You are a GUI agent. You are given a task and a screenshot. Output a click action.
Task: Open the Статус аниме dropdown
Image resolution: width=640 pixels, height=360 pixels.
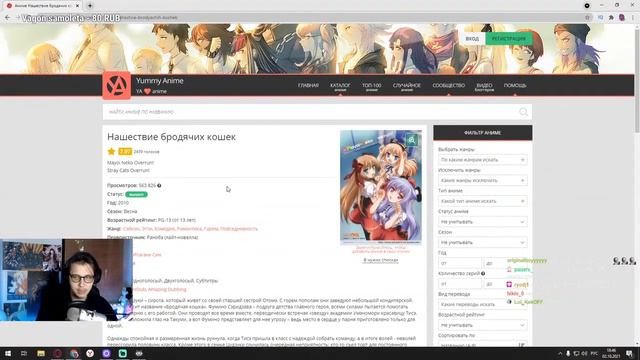(x=482, y=222)
